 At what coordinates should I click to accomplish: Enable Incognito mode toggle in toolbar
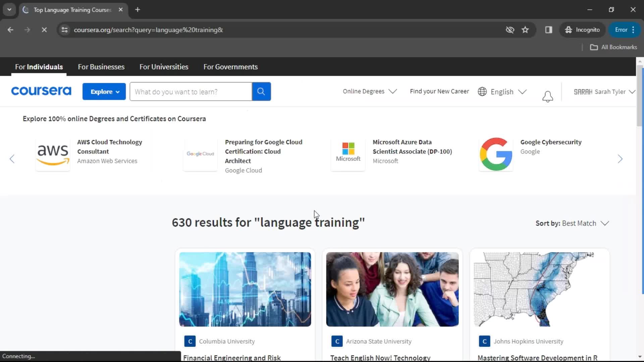pyautogui.click(x=582, y=29)
